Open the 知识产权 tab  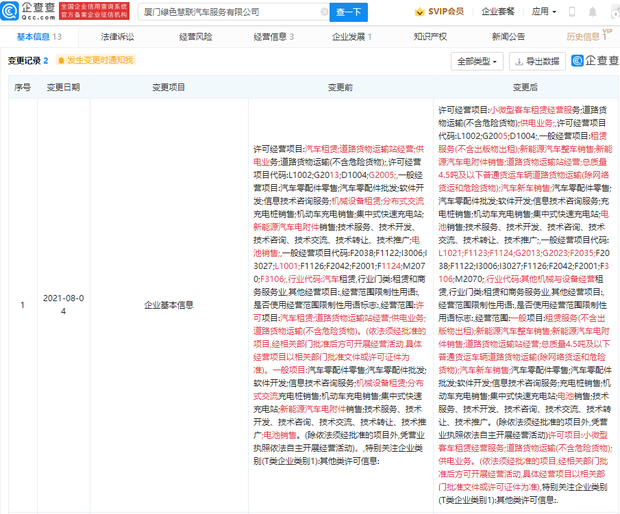tap(430, 36)
